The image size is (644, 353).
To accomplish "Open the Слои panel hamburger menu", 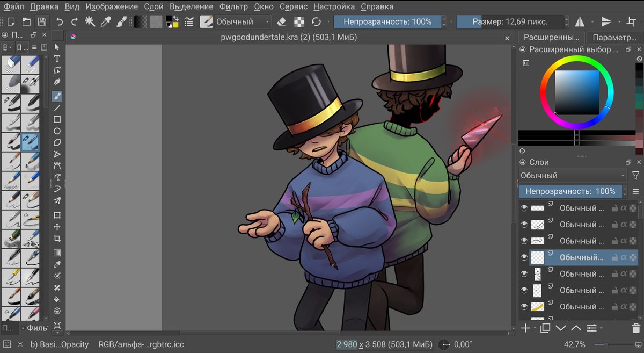I will (x=636, y=191).
